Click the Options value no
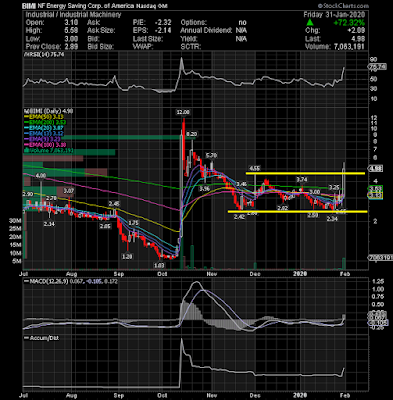The width and height of the screenshot is (393, 400). tap(242, 23)
